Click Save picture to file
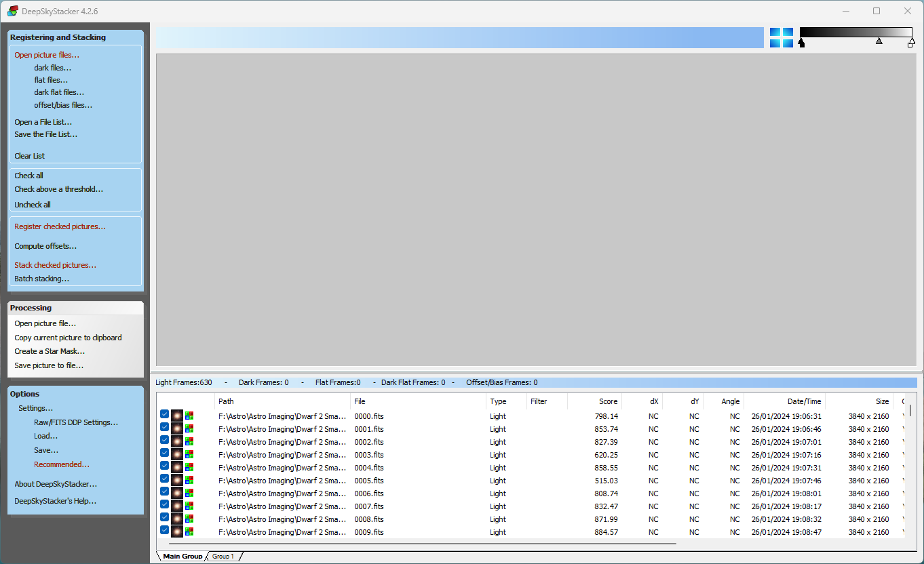924x564 pixels. click(x=49, y=365)
